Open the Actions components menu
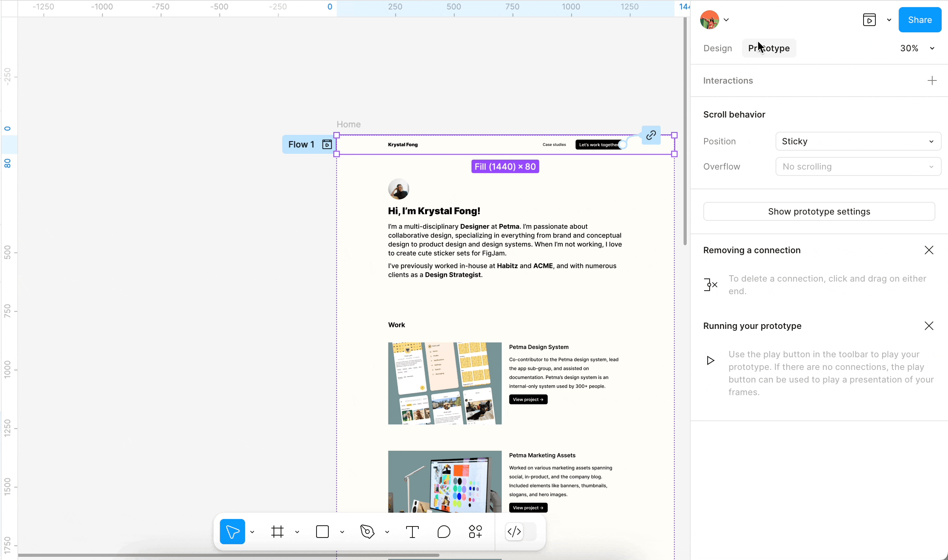 (475, 532)
